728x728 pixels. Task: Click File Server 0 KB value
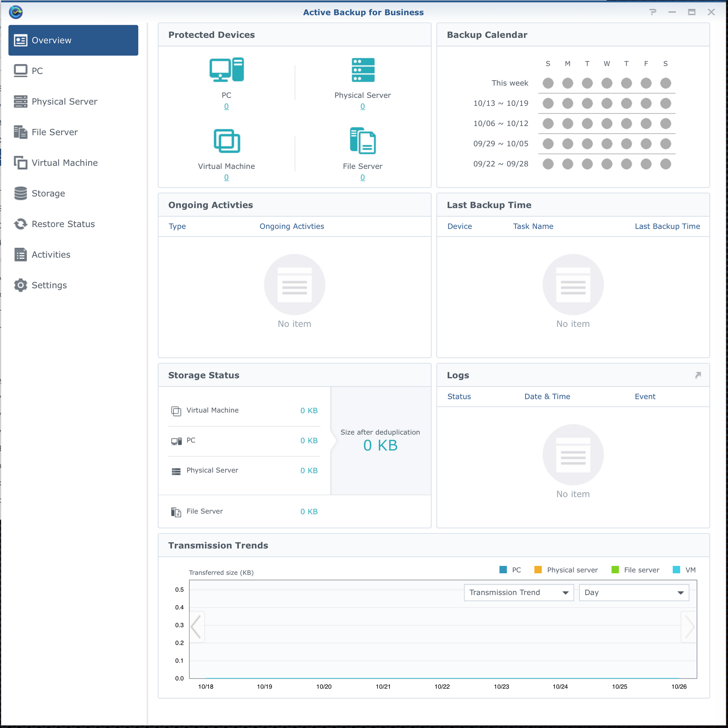[309, 511]
